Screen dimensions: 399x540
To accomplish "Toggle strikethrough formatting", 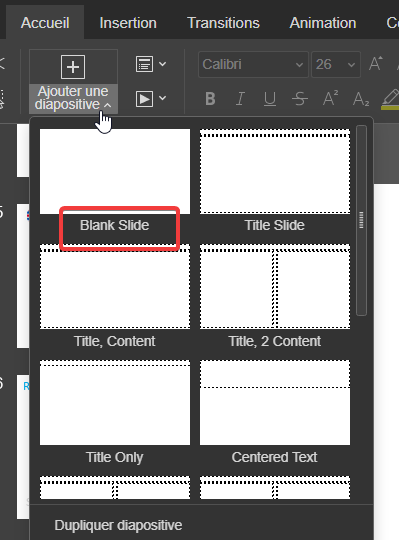I will tap(300, 99).
